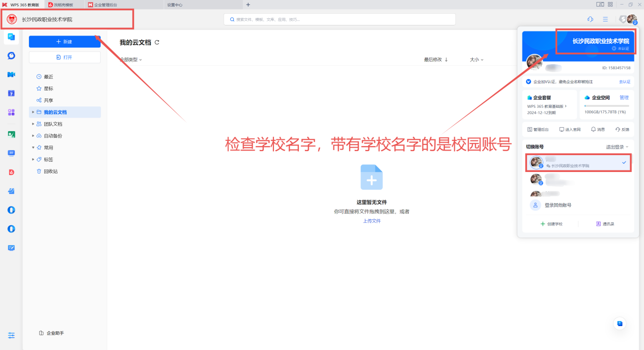This screenshot has height=350, width=644.
Task: Open the calendar icon in left sidebar
Action: (11, 94)
